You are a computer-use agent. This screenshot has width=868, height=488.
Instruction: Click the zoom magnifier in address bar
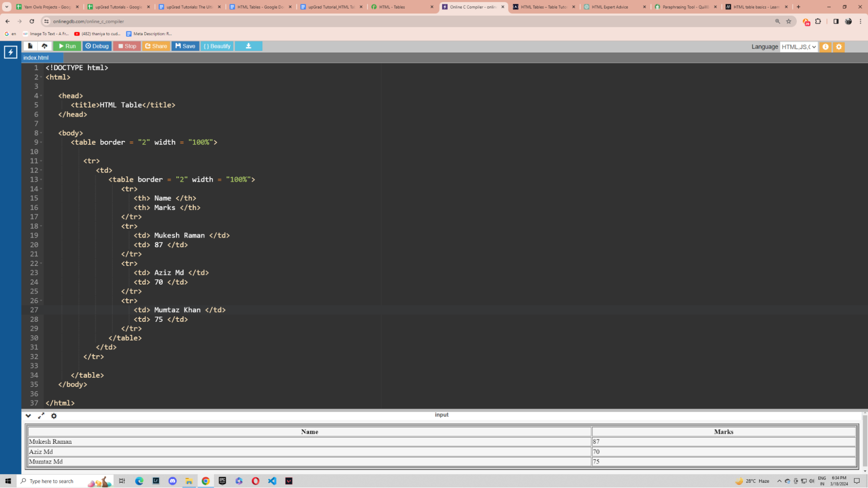click(777, 21)
